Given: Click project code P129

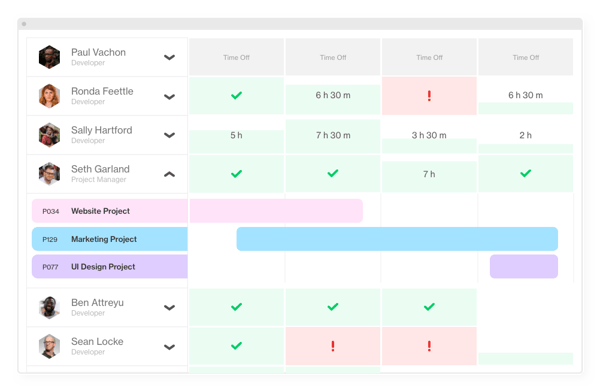Looking at the screenshot, I should [50, 239].
